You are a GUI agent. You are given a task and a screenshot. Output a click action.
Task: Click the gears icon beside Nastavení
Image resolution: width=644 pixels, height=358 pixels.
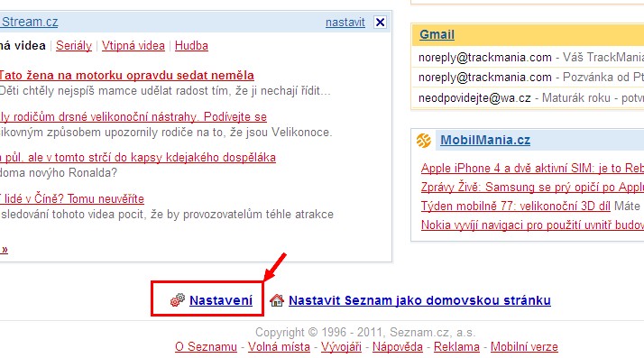(x=178, y=300)
